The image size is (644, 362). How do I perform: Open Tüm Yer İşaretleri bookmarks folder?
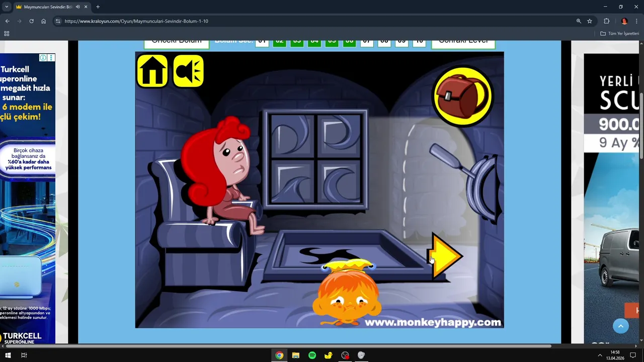619,33
